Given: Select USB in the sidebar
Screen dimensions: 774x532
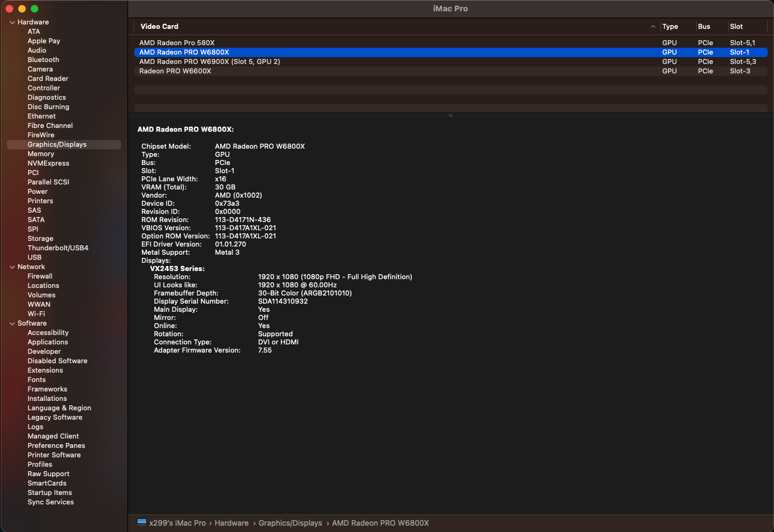Looking at the screenshot, I should pos(35,257).
